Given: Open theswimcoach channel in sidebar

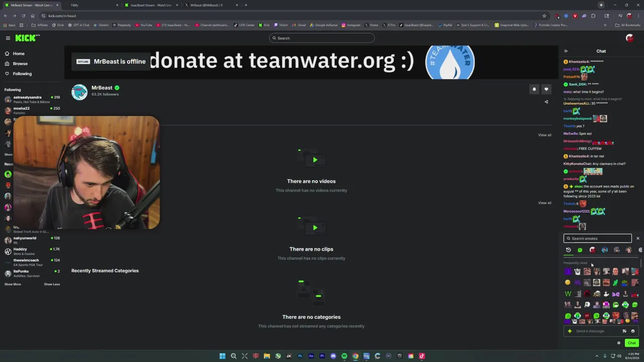Looking at the screenshot, I should point(32,262).
